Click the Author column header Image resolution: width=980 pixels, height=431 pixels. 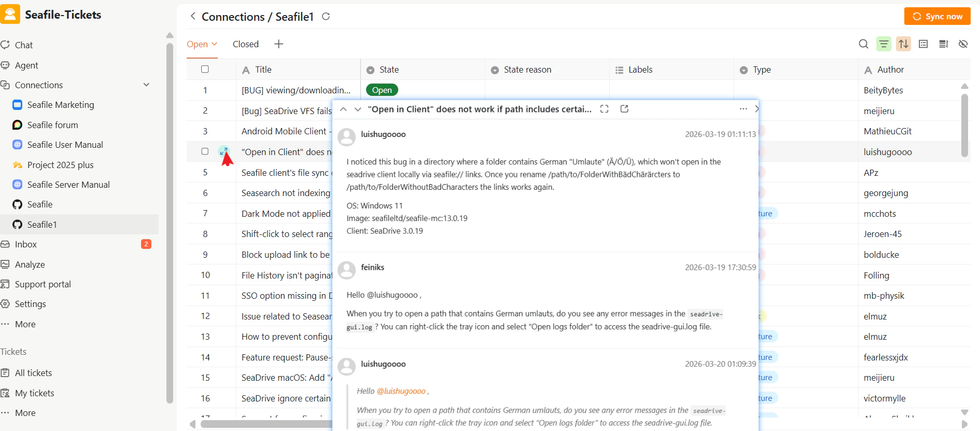pyautogui.click(x=914, y=69)
